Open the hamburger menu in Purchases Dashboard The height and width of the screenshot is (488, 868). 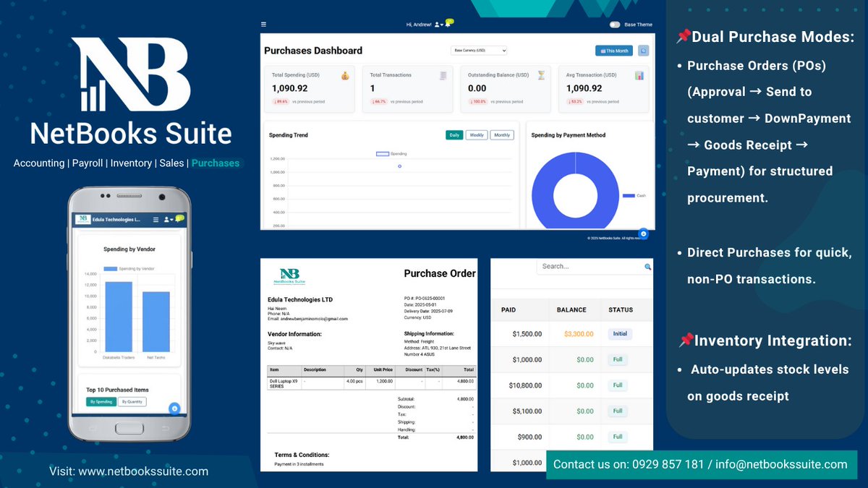(263, 25)
